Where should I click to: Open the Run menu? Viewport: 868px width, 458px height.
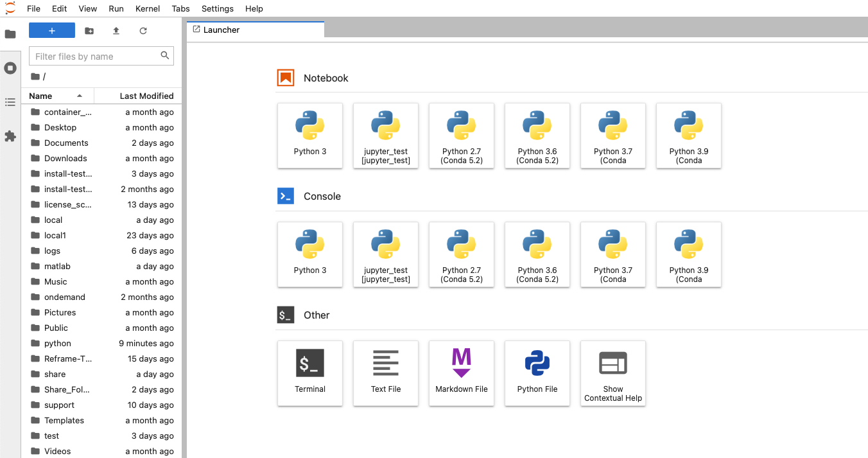pyautogui.click(x=116, y=8)
